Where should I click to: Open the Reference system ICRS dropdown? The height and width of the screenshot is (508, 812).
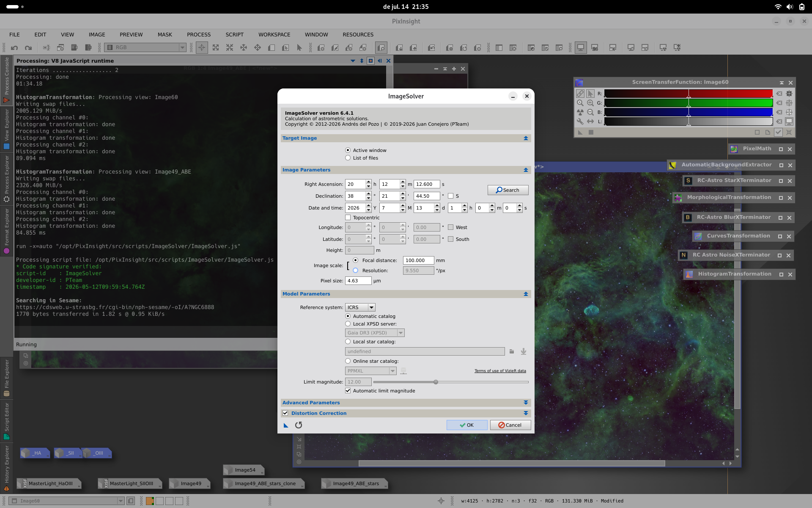(360, 307)
